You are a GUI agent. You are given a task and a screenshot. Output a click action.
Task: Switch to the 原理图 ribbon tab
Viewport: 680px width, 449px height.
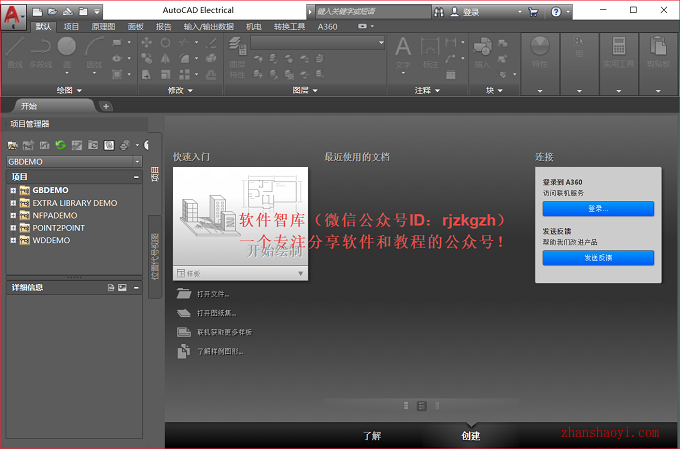pos(103,26)
